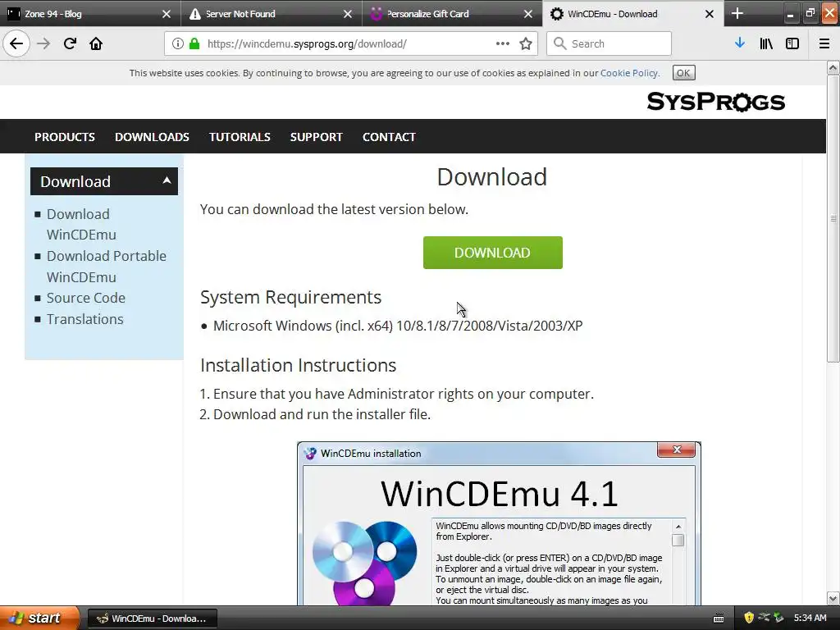The image size is (840, 630).
Task: Switch to Server Not Found tab
Action: point(272,14)
